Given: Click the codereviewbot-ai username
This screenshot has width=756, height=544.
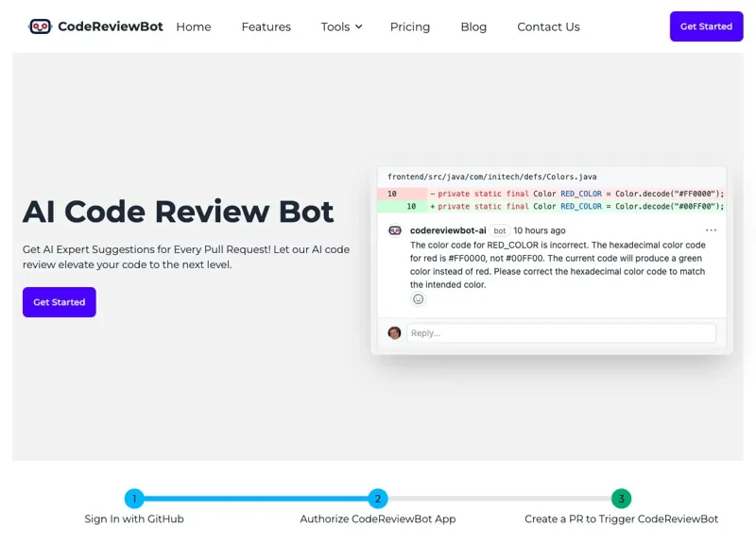Looking at the screenshot, I should click(448, 230).
